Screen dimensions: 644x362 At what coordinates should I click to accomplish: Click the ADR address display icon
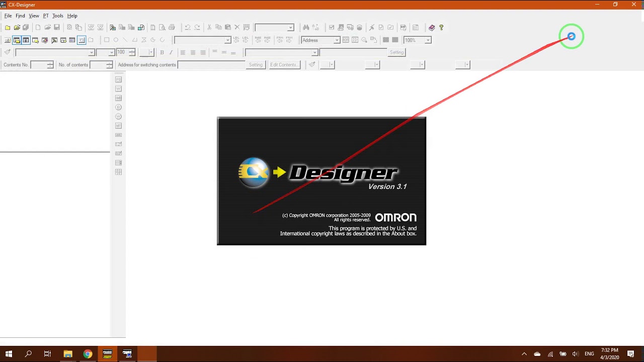click(346, 40)
